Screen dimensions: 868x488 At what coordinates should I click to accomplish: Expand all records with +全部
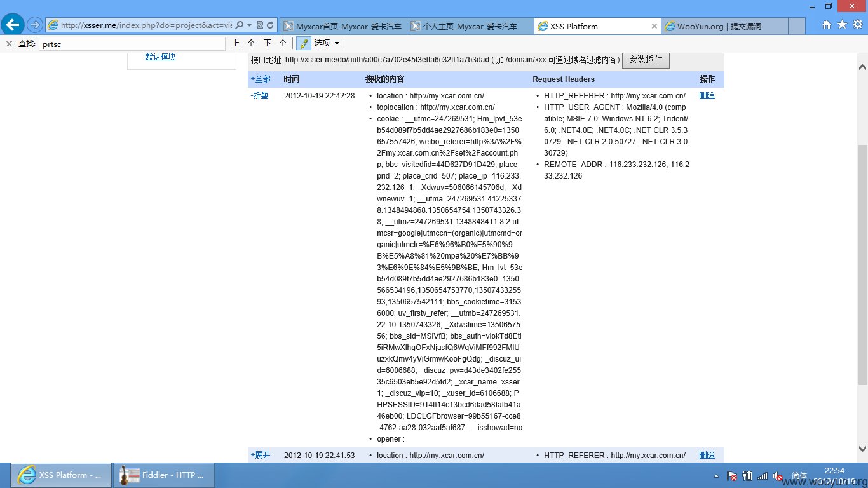pos(261,79)
